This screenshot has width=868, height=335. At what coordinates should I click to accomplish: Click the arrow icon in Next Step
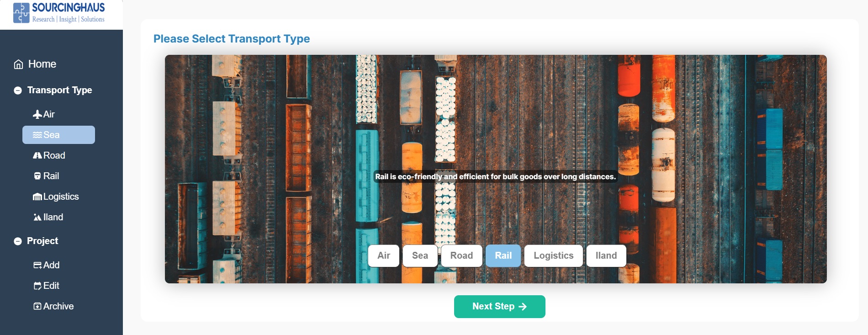tap(523, 307)
